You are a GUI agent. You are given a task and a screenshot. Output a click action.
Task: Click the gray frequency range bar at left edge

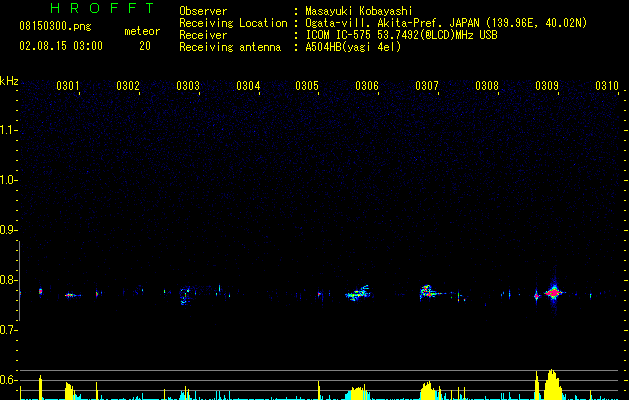coord(19,281)
